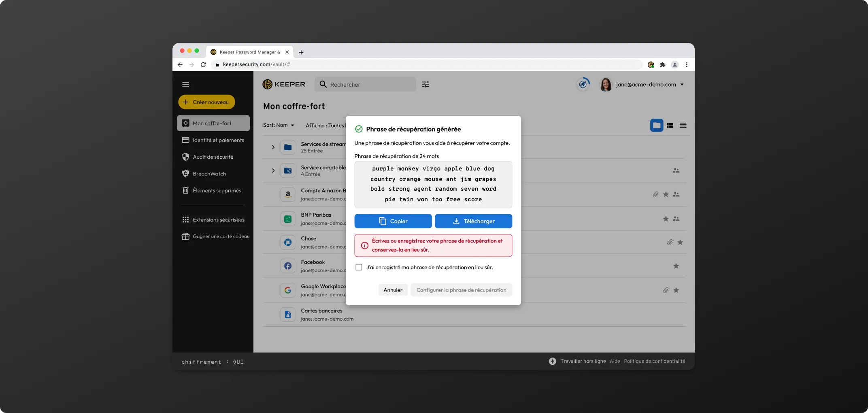Open the search filter options icon

(x=425, y=84)
